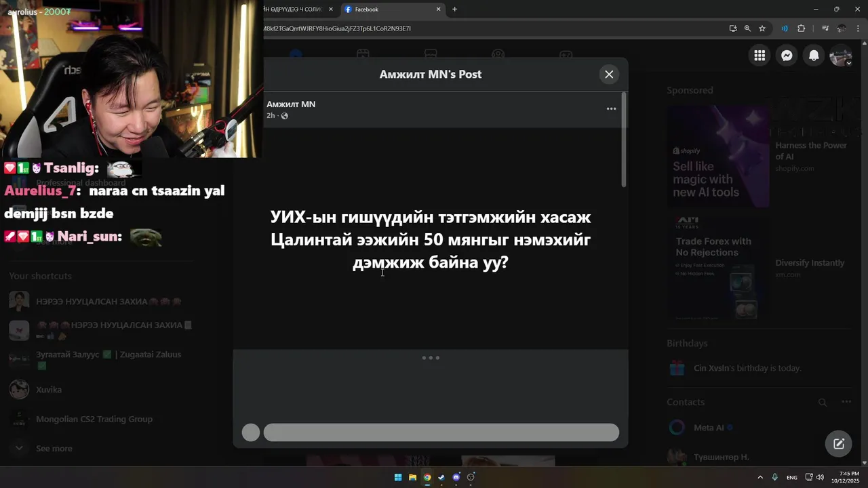Image resolution: width=868 pixels, height=488 pixels.
Task: Start new message with compose icon
Action: coord(839,444)
